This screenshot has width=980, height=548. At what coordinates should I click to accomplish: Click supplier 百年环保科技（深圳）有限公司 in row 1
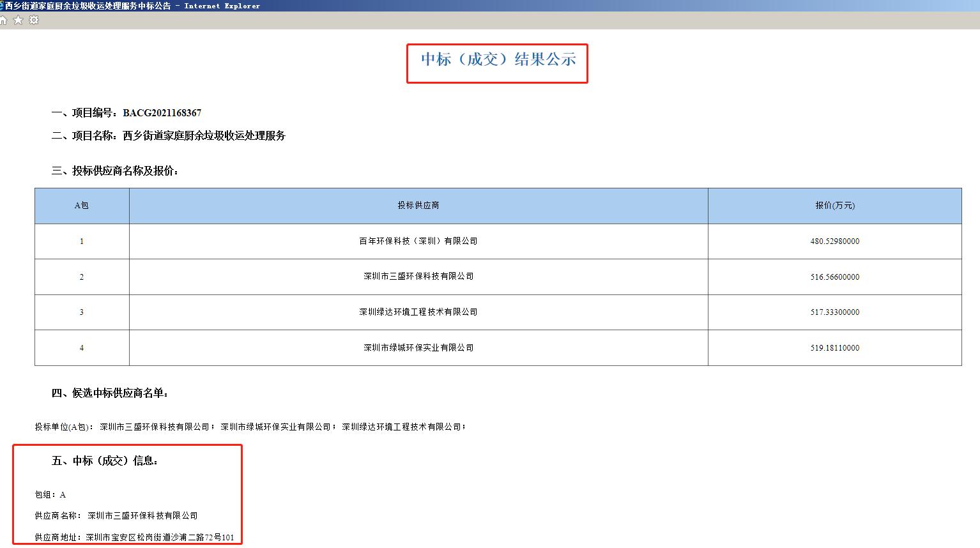coord(418,241)
